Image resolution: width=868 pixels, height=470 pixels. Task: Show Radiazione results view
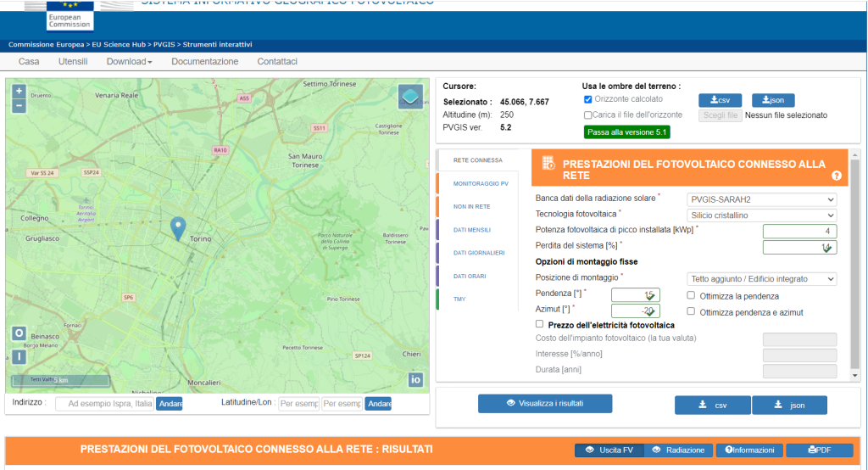[x=679, y=450]
